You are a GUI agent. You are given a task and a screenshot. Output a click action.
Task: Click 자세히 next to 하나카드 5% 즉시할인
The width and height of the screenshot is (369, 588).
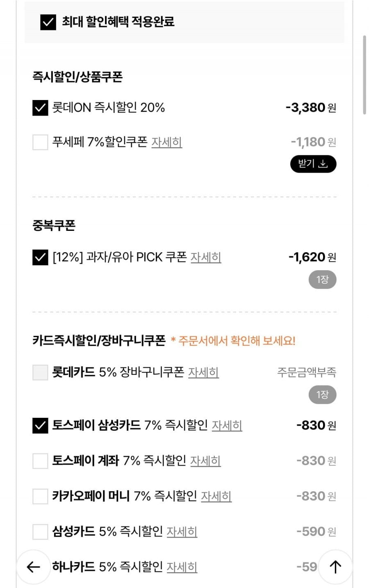pyautogui.click(x=182, y=567)
